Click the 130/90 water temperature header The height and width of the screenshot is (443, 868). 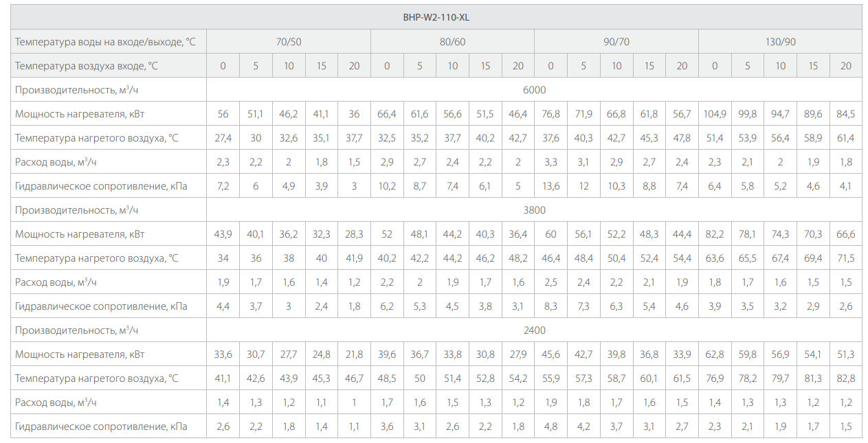780,42
